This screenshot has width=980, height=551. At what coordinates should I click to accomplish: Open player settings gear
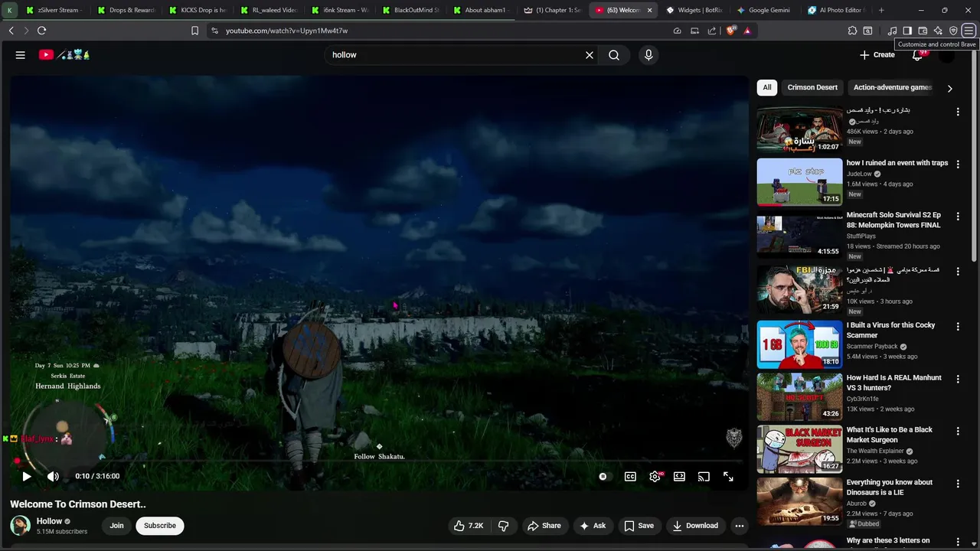coord(655,476)
